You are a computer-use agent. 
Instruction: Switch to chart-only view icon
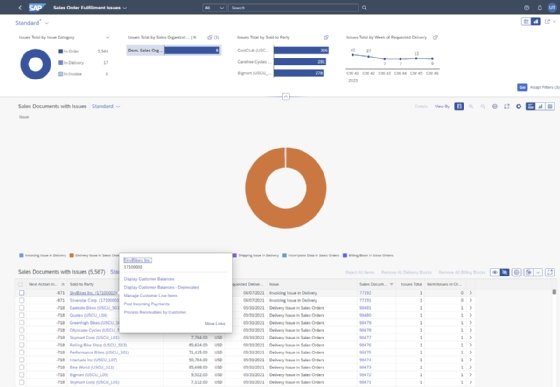coord(540,106)
